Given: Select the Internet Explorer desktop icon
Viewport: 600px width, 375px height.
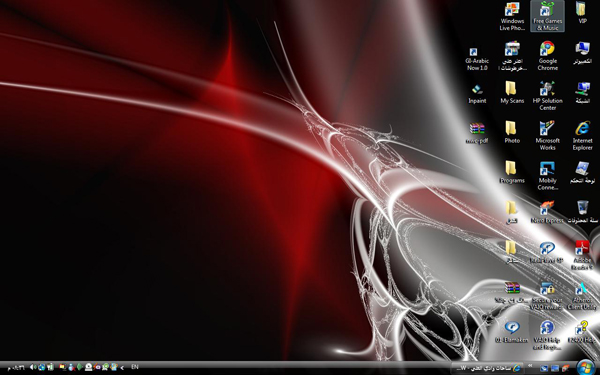Looking at the screenshot, I should tap(582, 135).
